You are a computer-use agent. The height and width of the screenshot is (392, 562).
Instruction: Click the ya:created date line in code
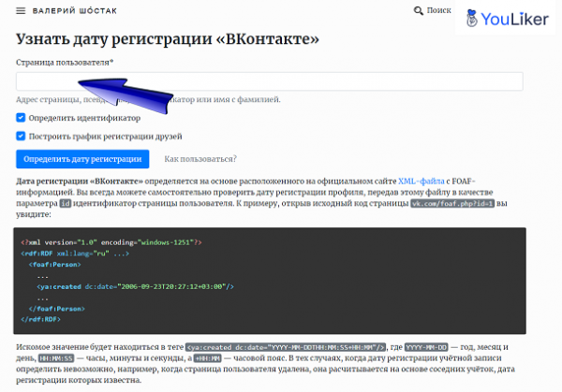(x=135, y=287)
